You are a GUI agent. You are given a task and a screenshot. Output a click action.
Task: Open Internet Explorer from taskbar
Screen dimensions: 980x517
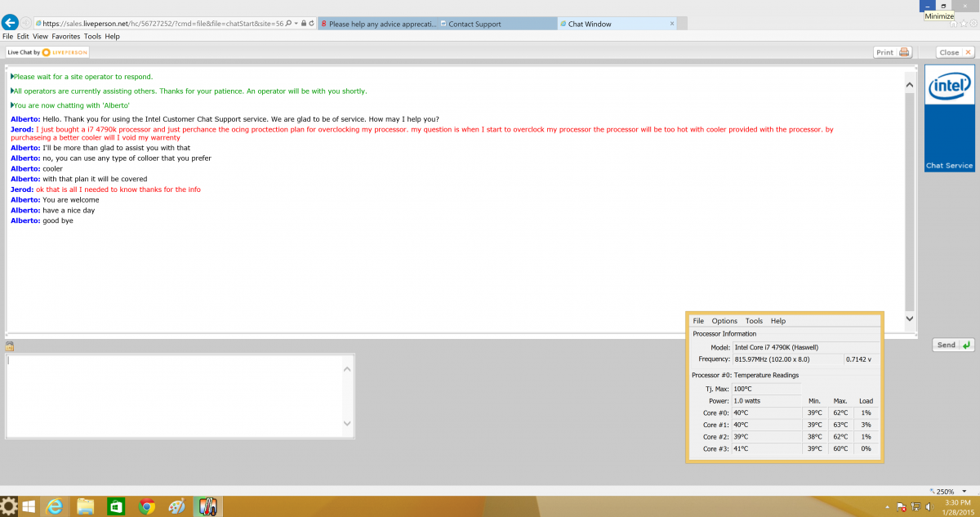[x=56, y=506]
